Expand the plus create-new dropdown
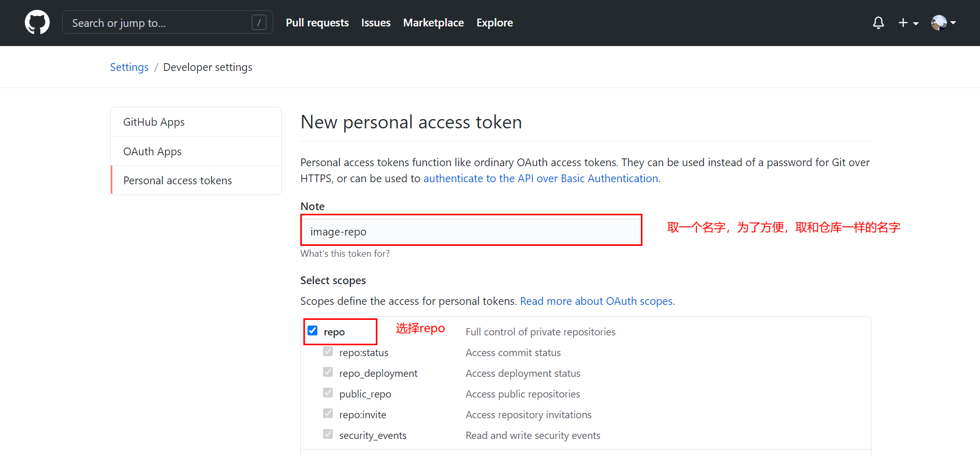 [x=908, y=23]
